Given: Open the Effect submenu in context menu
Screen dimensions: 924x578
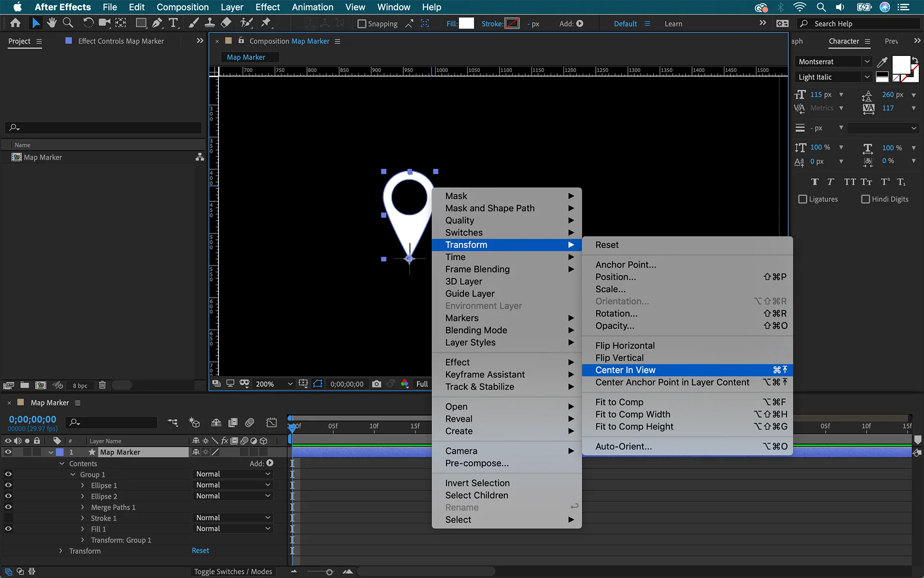Looking at the screenshot, I should point(507,362).
